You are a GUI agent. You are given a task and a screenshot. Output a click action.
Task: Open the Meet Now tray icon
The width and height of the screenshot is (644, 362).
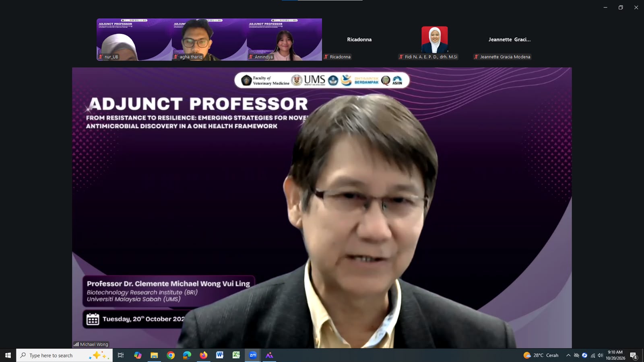(x=584, y=355)
